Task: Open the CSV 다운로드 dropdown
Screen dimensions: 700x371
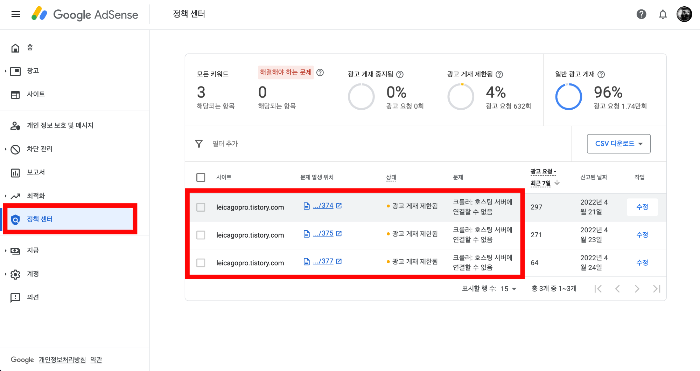Action: [619, 144]
